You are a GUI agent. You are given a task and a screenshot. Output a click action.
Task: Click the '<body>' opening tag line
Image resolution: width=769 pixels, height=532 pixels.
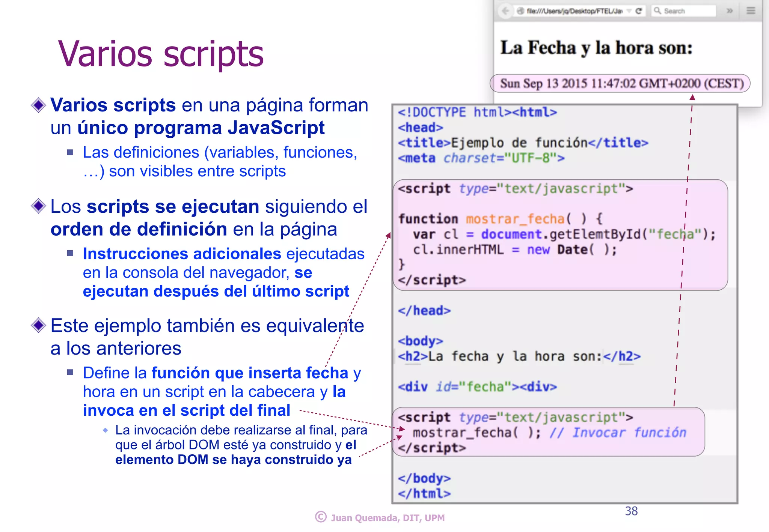tap(421, 341)
